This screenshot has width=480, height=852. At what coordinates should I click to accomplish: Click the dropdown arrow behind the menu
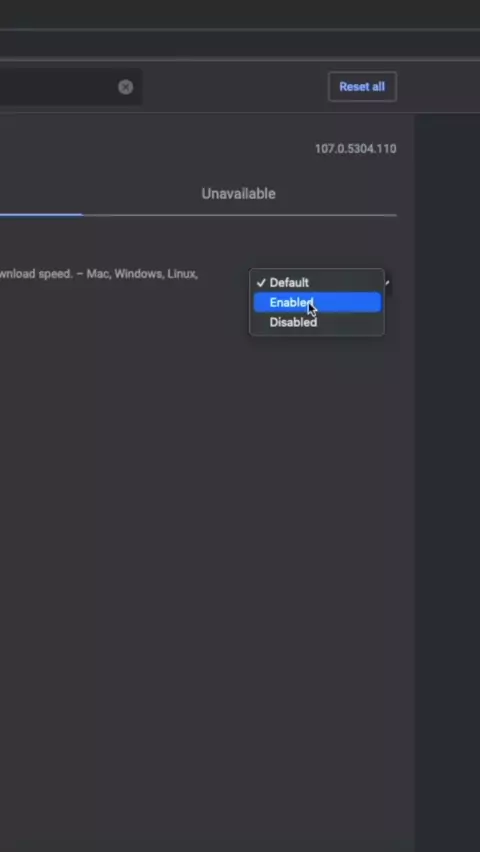pos(388,283)
